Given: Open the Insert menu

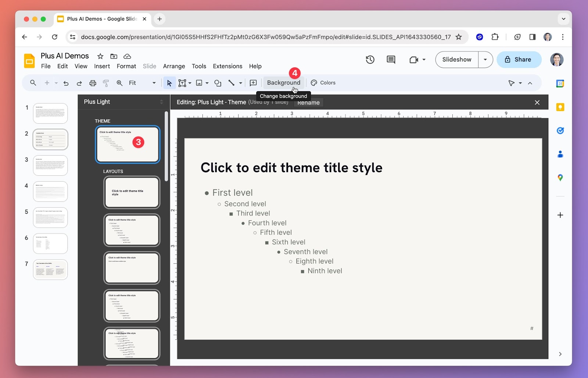Looking at the screenshot, I should (102, 66).
